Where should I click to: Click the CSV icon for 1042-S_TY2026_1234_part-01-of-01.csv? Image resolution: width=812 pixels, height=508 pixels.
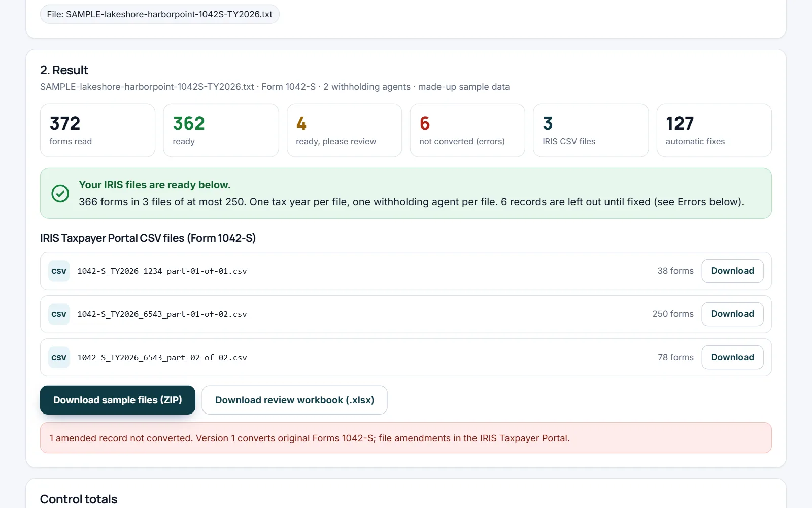click(59, 271)
